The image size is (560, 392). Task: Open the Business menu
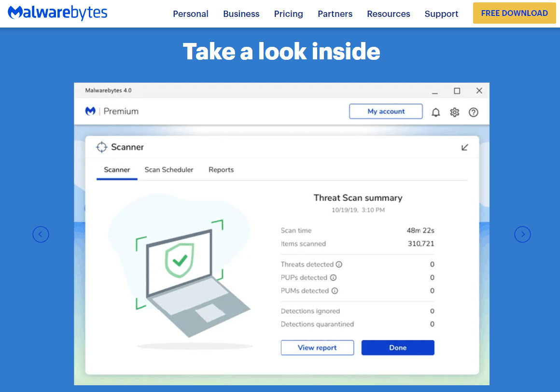tap(241, 14)
